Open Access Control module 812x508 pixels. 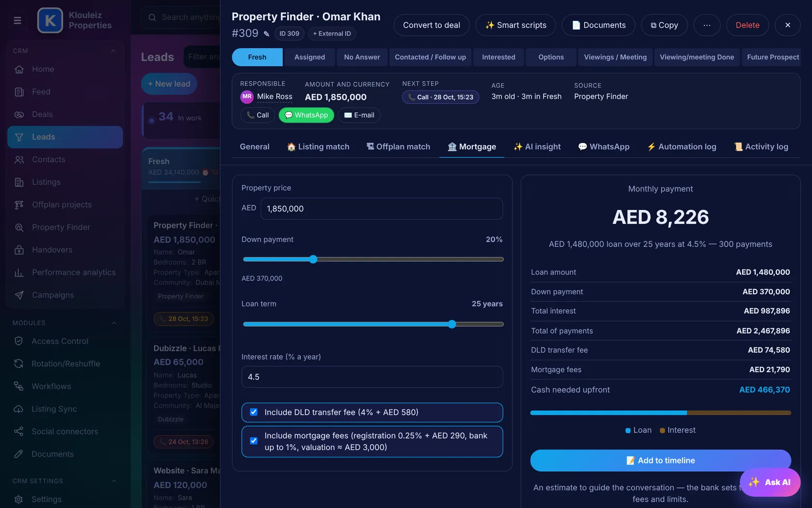[65, 341]
